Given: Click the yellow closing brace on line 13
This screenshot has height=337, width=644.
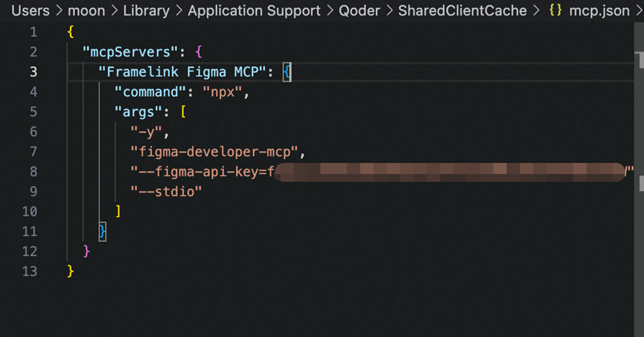Looking at the screenshot, I should [x=70, y=272].
